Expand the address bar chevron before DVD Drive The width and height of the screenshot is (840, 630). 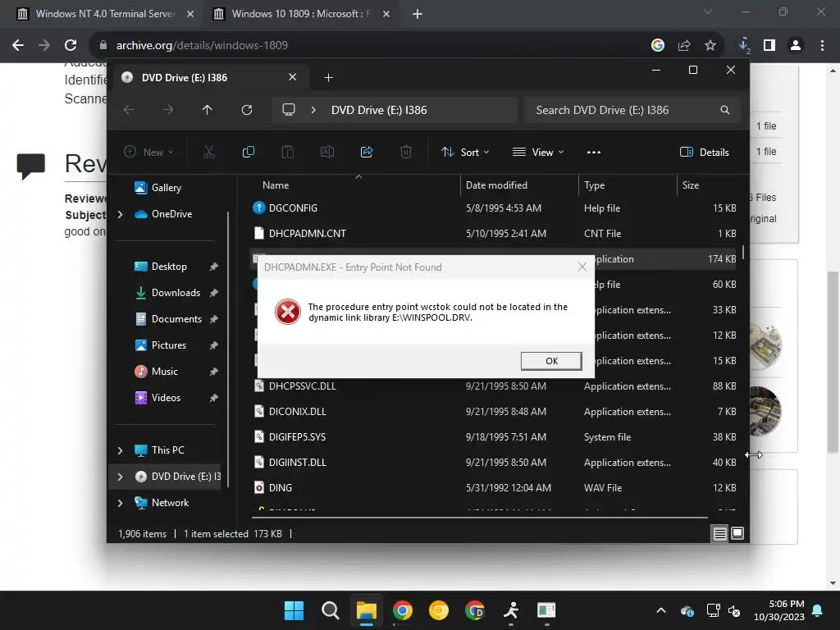pos(313,110)
